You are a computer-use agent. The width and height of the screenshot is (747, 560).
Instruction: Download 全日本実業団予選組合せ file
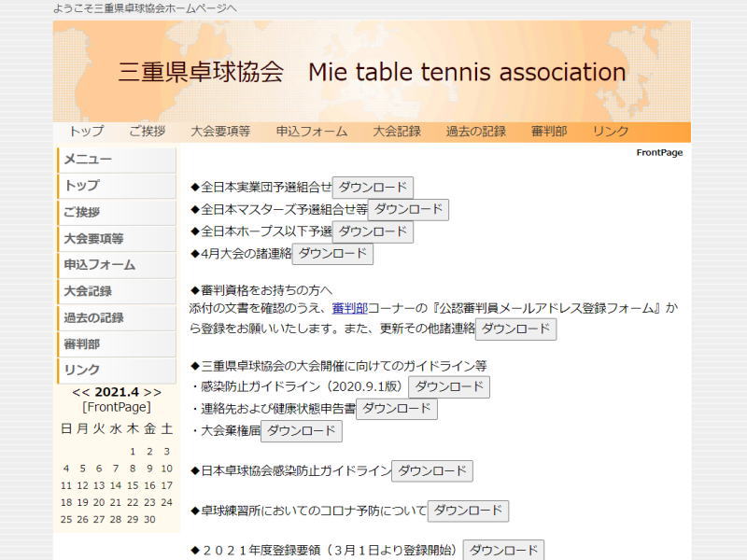click(373, 187)
